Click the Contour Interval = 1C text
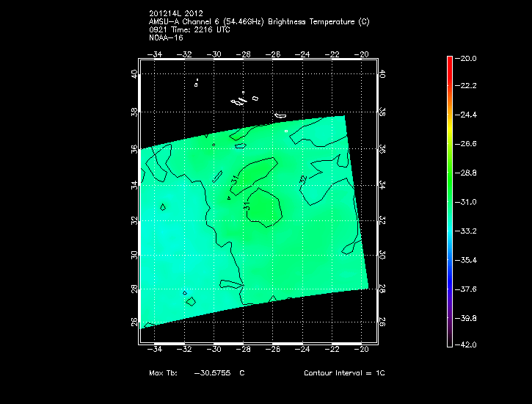 click(344, 373)
